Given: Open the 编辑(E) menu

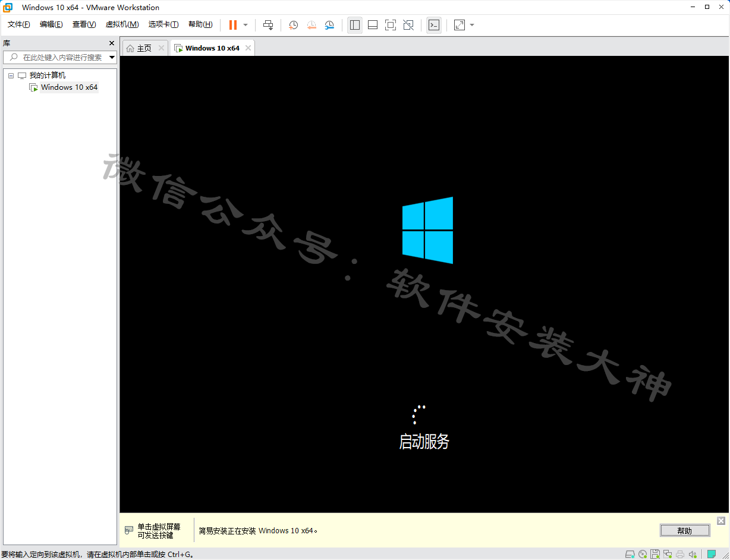Looking at the screenshot, I should coord(51,24).
